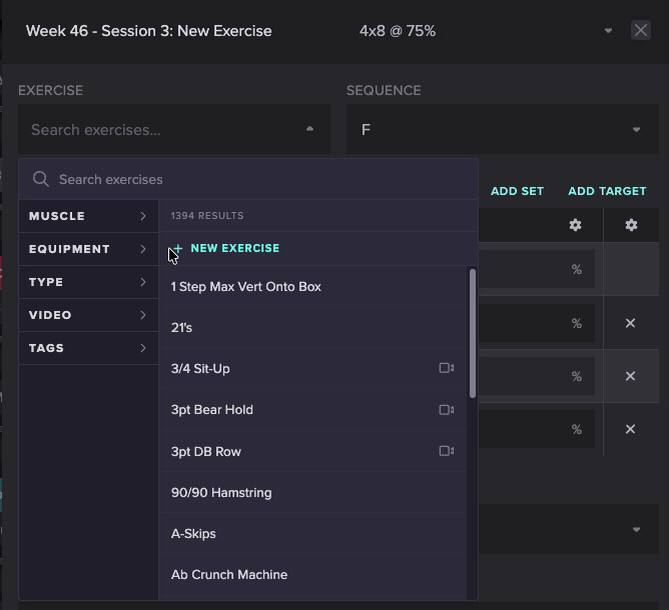Click the video icon for 3pt Bear Hold
This screenshot has width=669, height=610.
pos(446,410)
